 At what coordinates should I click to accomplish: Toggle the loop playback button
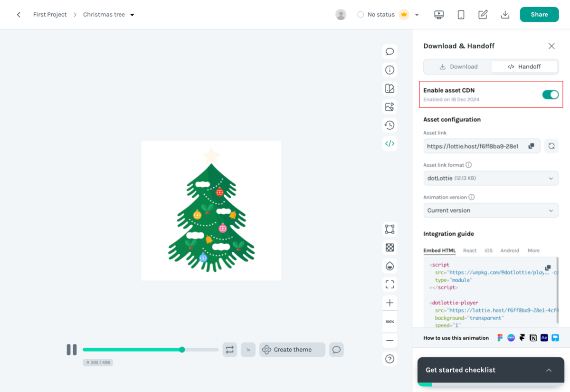click(230, 350)
